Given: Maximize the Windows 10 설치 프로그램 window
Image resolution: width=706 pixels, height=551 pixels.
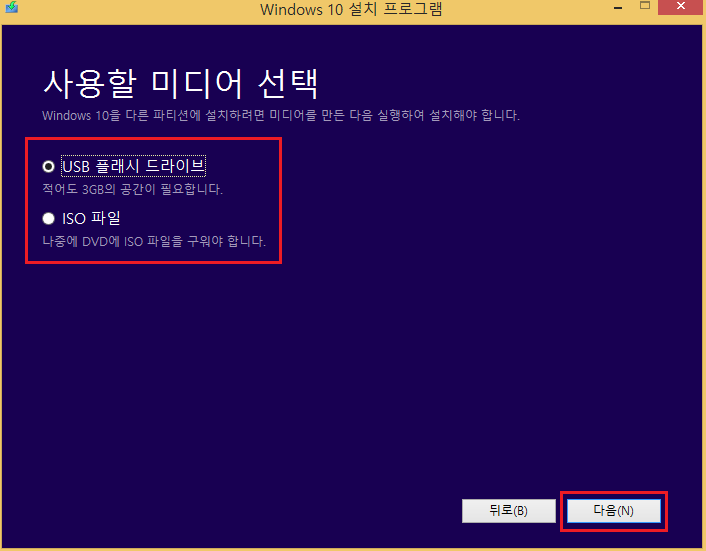Looking at the screenshot, I should [645, 6].
